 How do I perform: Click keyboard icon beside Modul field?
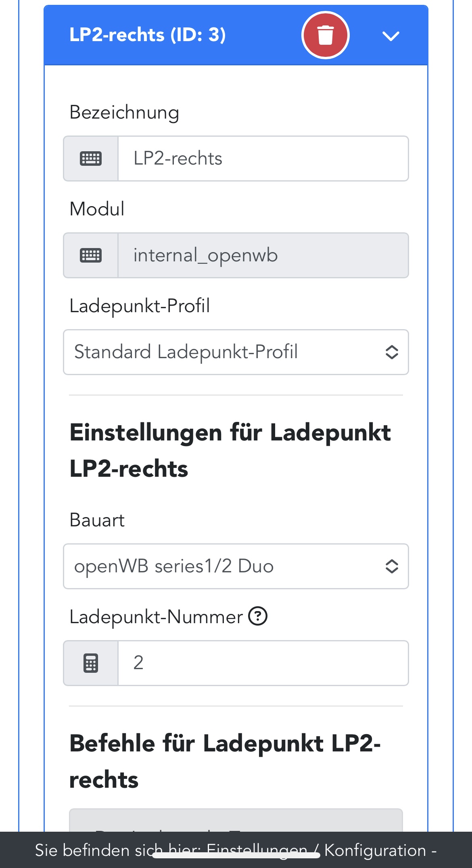[91, 255]
